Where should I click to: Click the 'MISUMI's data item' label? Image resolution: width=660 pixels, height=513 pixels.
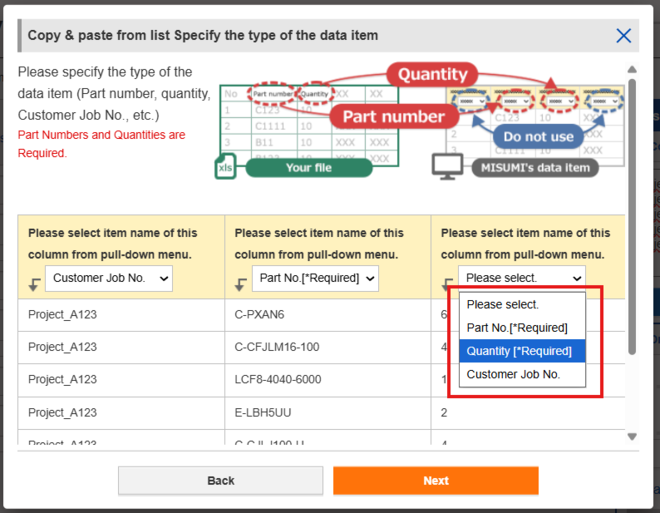[x=535, y=168]
